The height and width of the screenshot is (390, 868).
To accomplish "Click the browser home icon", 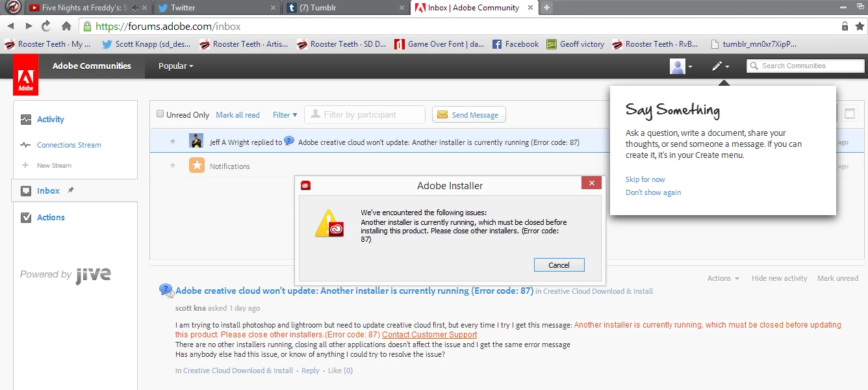I will pyautogui.click(x=66, y=26).
